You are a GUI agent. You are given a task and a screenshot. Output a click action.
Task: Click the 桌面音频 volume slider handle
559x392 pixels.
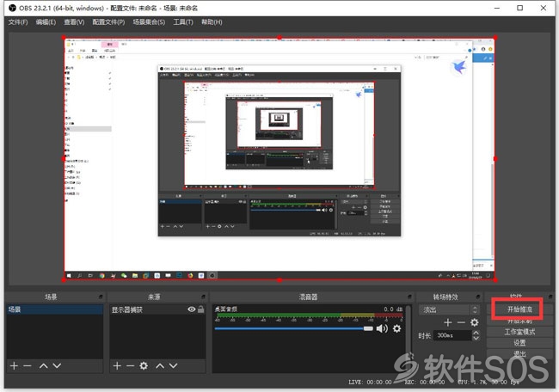click(368, 328)
